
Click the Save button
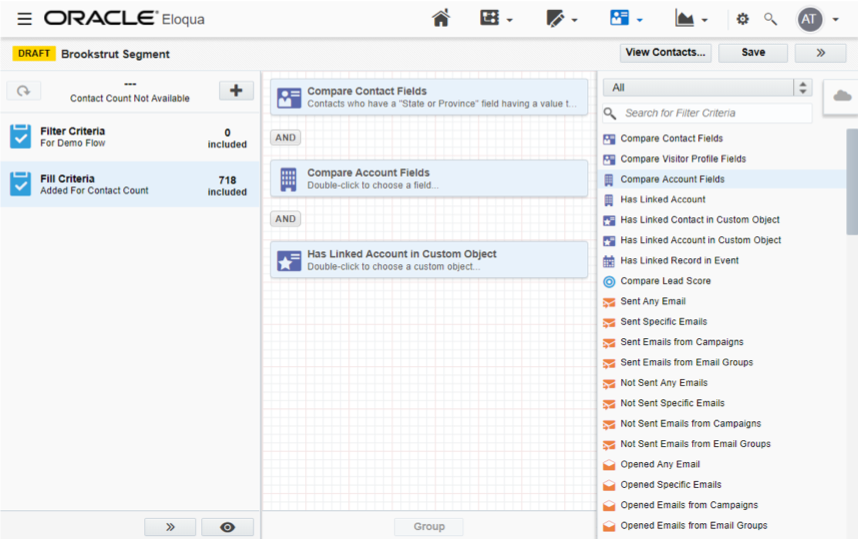coord(753,53)
